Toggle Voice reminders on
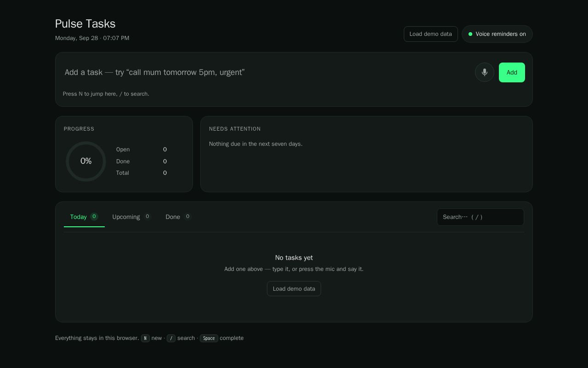 [x=497, y=34]
